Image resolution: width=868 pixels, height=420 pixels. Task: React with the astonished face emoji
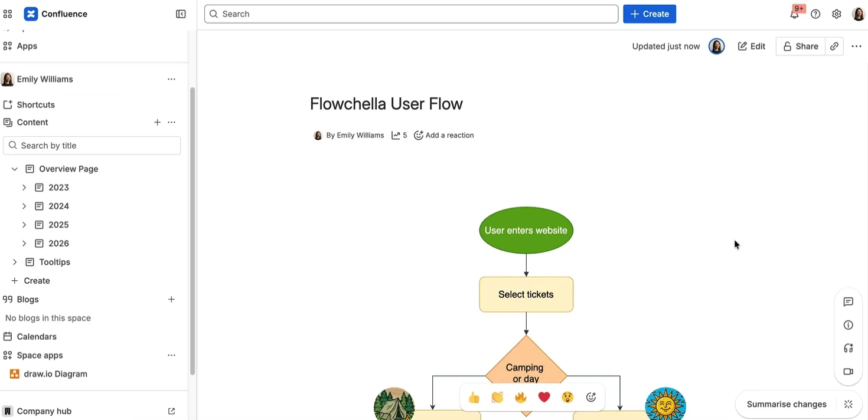click(x=567, y=398)
